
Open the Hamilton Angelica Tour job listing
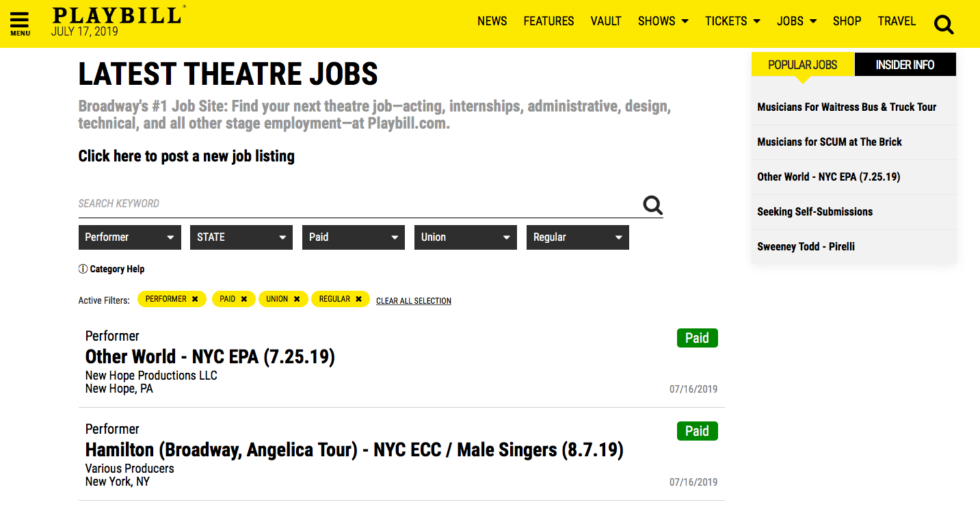[x=354, y=450]
